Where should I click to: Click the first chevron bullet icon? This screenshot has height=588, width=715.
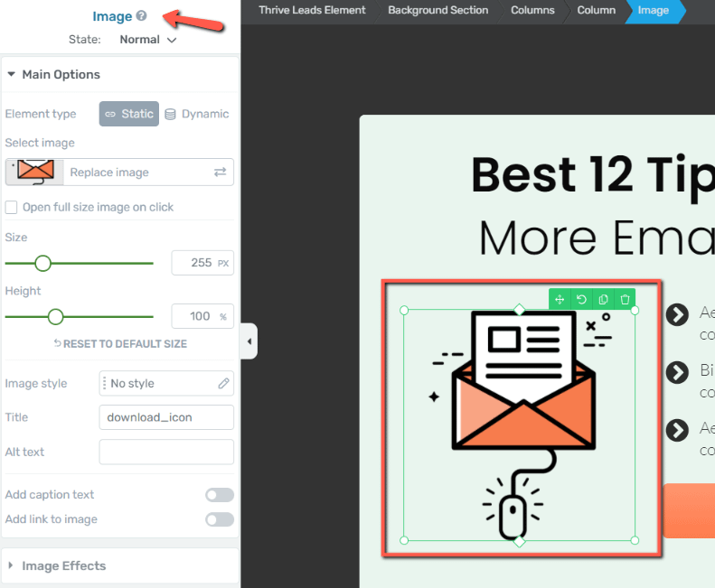tap(677, 314)
